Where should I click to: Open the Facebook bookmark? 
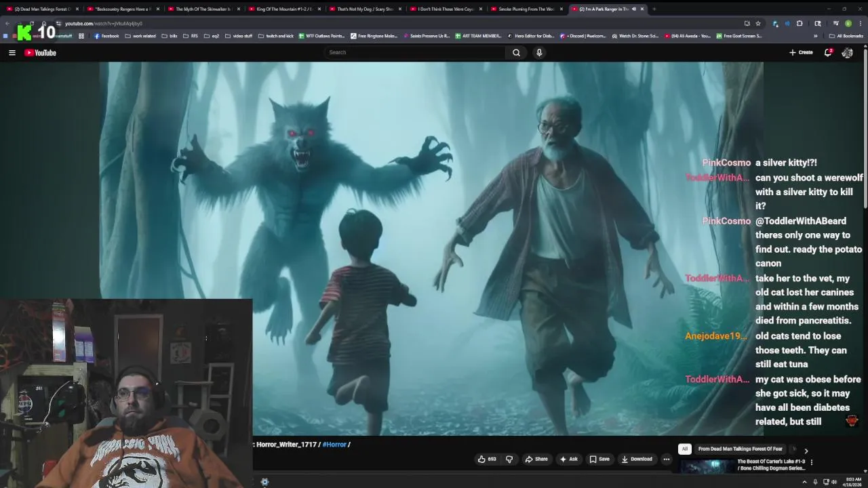pos(106,36)
